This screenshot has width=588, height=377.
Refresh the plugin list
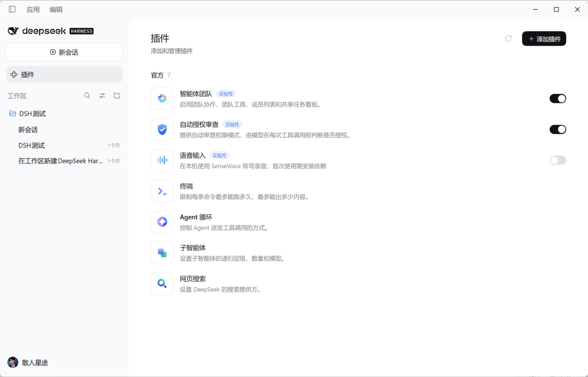508,39
